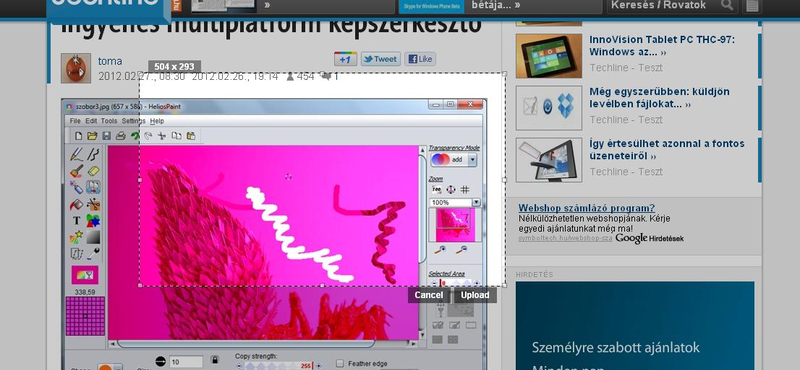
Task: Open the 'Így értesülhet azonnal' article link
Action: click(x=666, y=150)
